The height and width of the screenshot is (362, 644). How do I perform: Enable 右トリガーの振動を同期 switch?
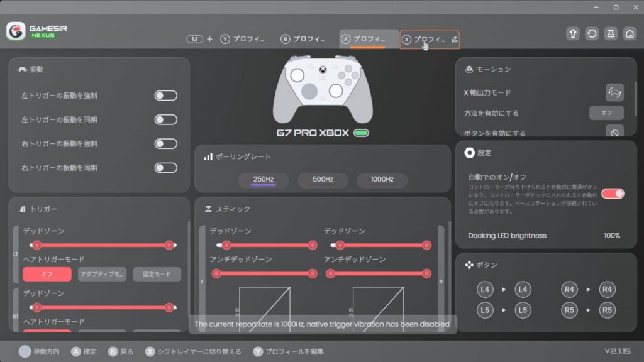click(166, 168)
